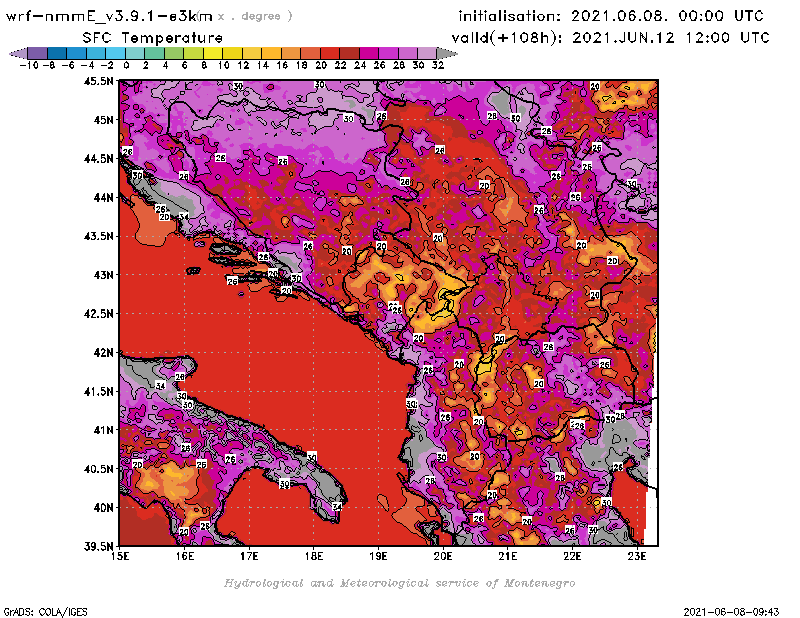Click the '19E' longitude axis label
Viewport: 800px width, 618px height.
[x=379, y=556]
